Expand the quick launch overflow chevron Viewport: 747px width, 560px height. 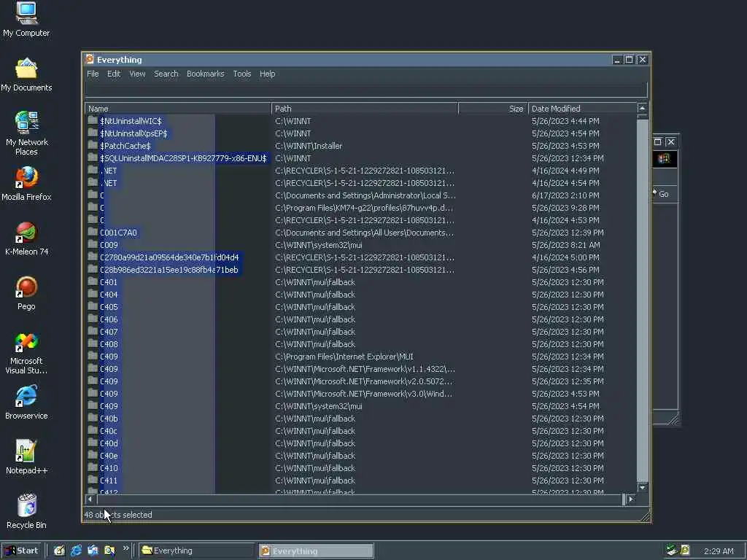point(125,548)
